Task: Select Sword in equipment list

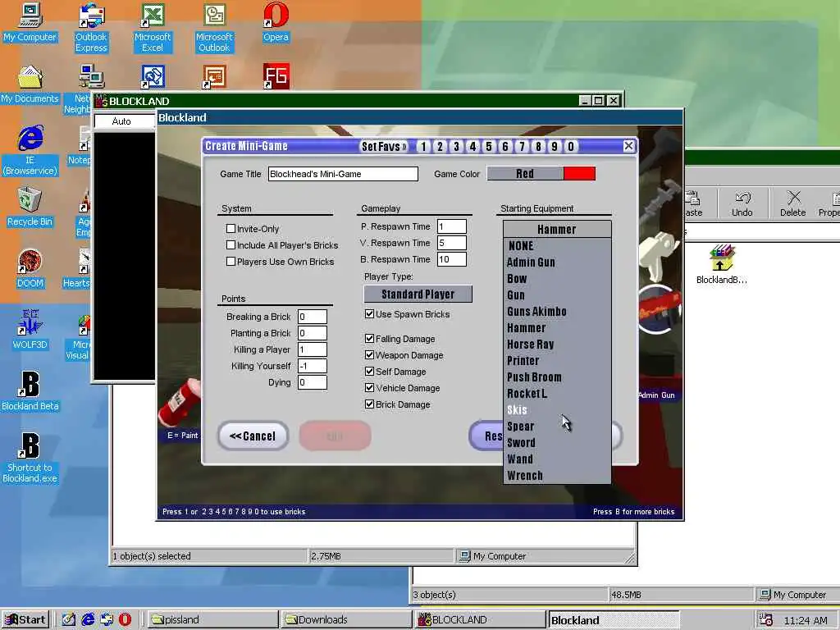Action: coord(557,442)
